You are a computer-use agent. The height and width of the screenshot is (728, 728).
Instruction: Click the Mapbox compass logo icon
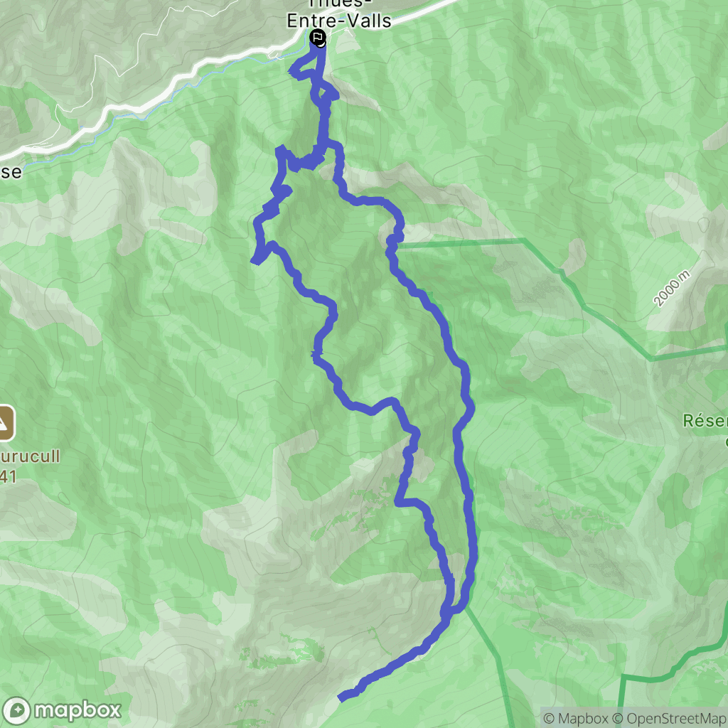[16, 711]
